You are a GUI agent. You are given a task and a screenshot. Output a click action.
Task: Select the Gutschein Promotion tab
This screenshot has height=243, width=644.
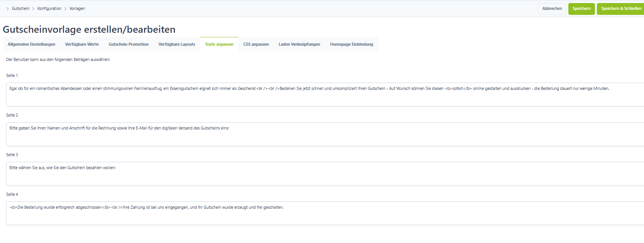point(128,44)
